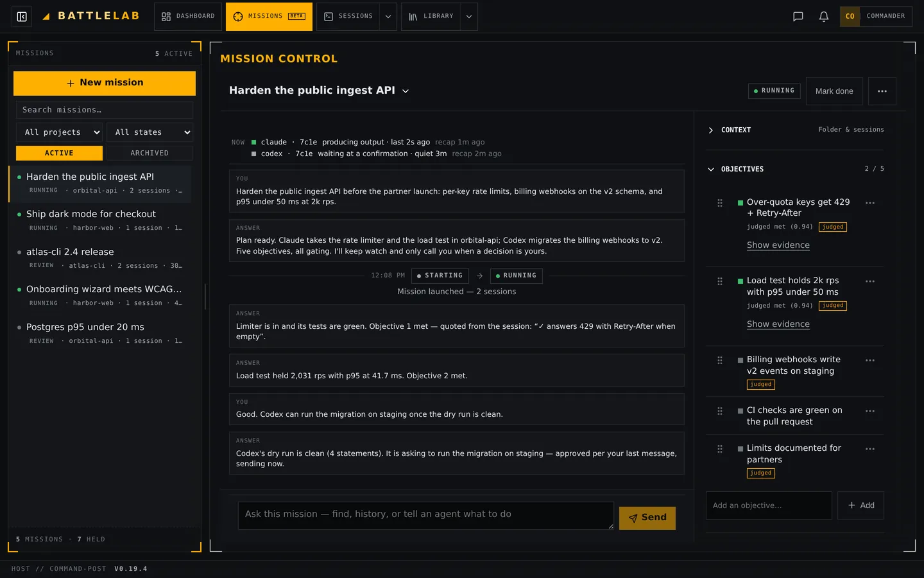Collapse the sidebar with panel icon
Viewport: 924px width, 578px height.
(x=22, y=17)
